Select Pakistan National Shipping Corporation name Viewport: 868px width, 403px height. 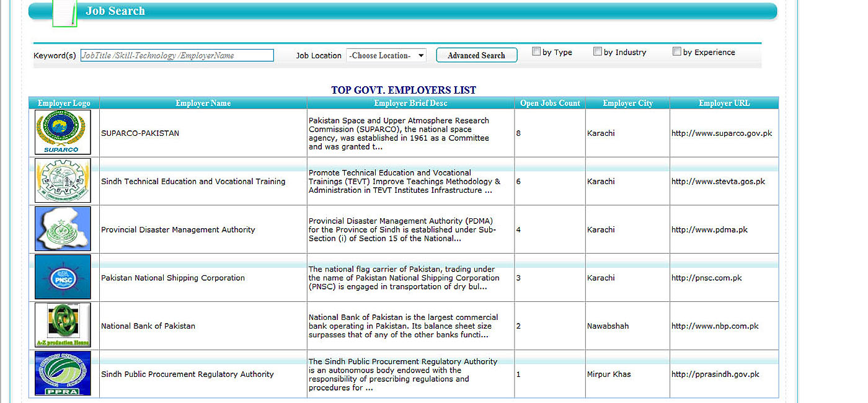coord(173,278)
